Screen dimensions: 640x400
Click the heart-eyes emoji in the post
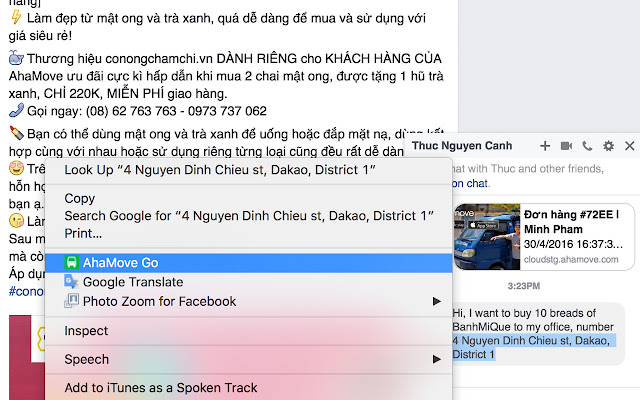16,168
